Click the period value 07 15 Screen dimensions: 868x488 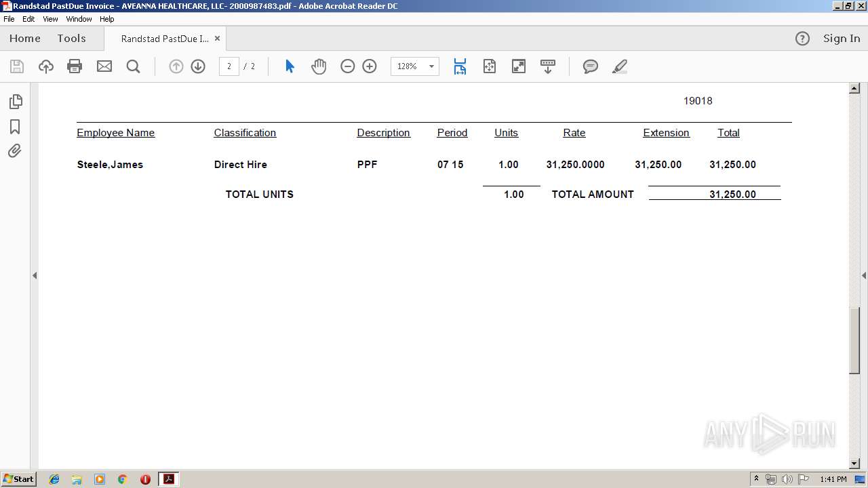tap(450, 165)
